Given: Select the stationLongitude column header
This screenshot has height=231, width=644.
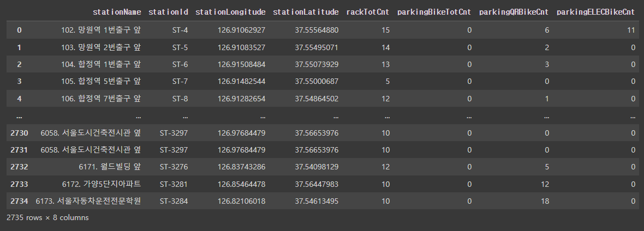Looking at the screenshot, I should click(x=230, y=13).
